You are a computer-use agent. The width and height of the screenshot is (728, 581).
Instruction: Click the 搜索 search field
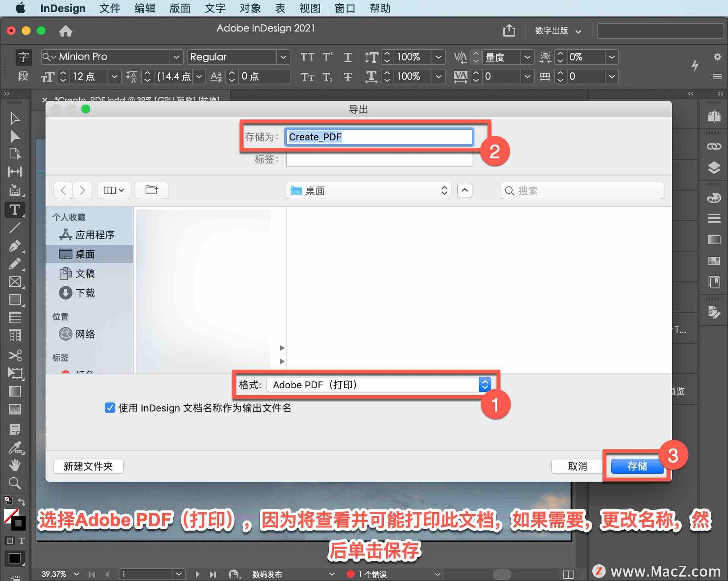click(x=582, y=190)
